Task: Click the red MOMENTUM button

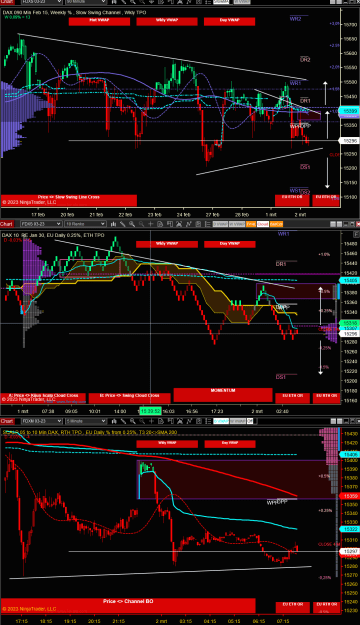Action: point(223,395)
